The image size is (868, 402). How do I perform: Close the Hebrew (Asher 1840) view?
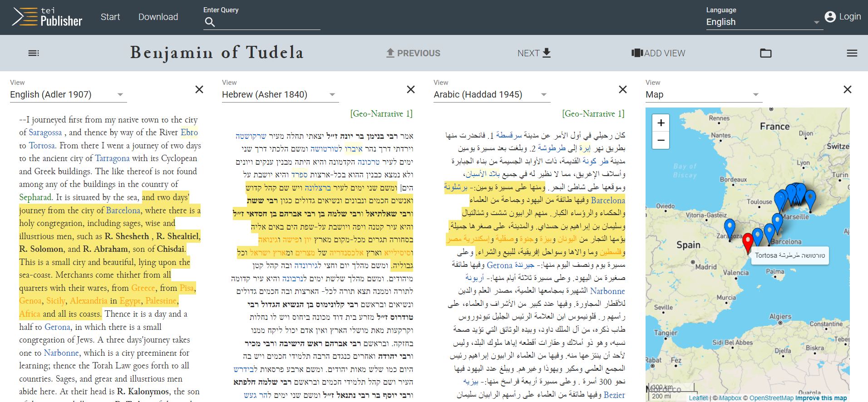click(411, 89)
